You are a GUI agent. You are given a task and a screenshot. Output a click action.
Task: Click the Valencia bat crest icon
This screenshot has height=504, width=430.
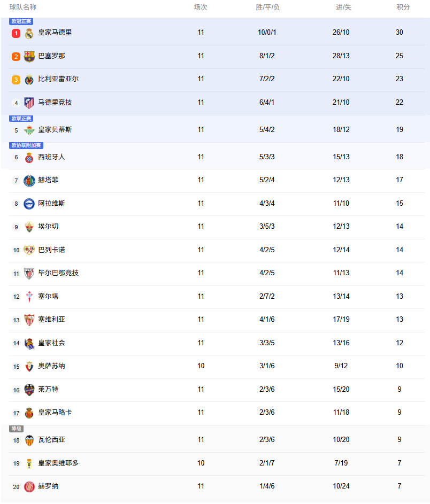[x=29, y=440]
